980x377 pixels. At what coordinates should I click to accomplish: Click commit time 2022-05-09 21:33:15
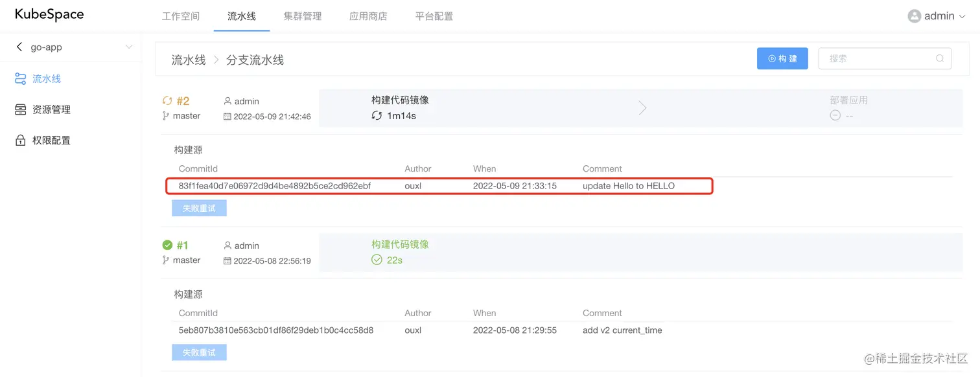(x=515, y=186)
